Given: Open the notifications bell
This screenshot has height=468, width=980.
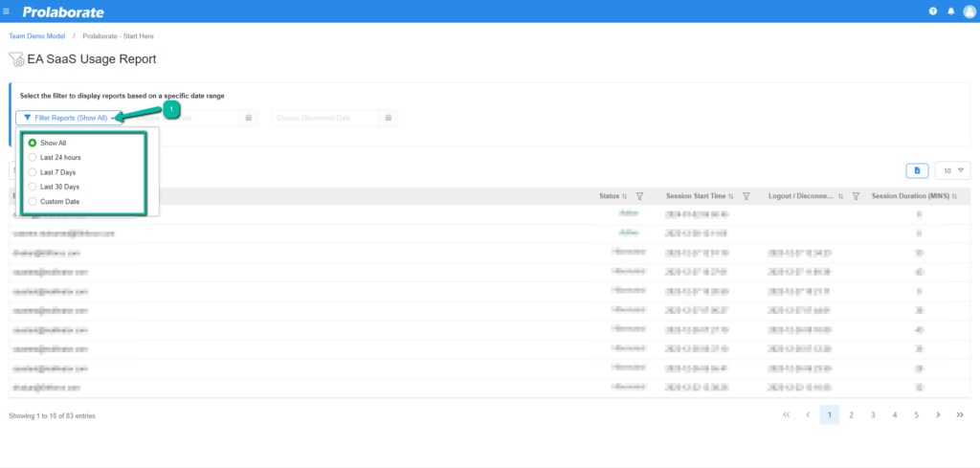Looking at the screenshot, I should [x=951, y=11].
